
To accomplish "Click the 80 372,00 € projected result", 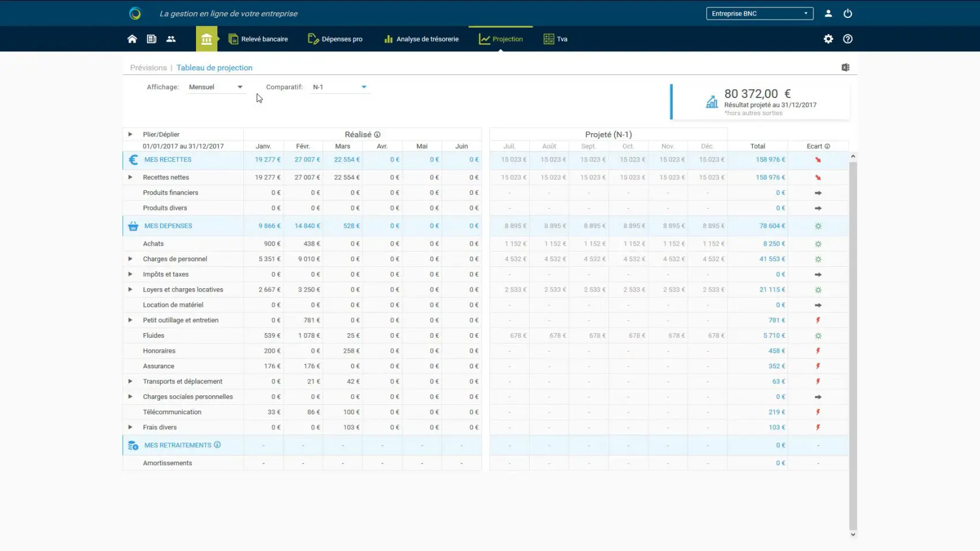I will 757,93.
